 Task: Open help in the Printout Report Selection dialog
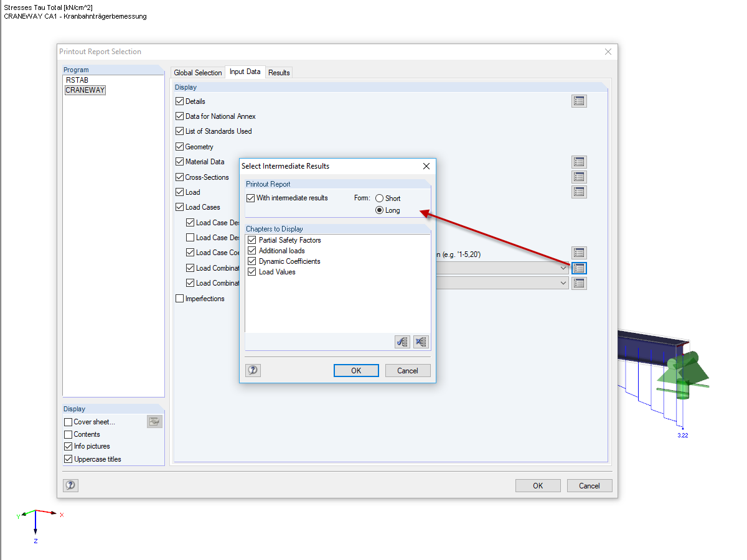click(x=70, y=485)
